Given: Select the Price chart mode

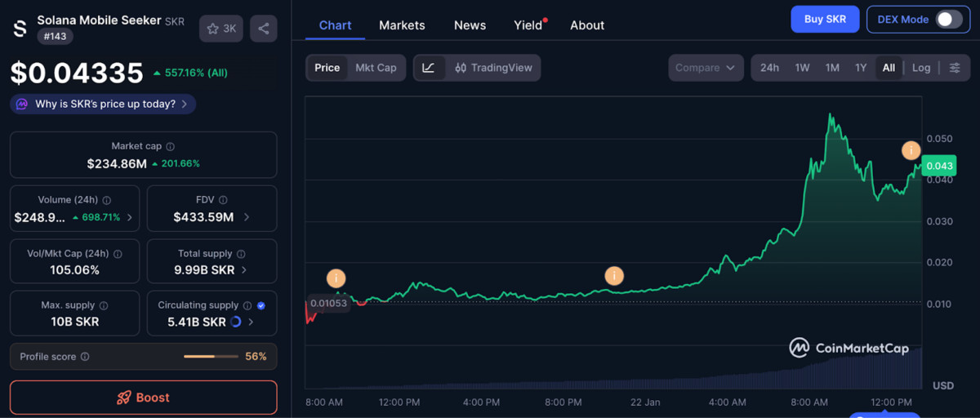Looking at the screenshot, I should pos(327,68).
